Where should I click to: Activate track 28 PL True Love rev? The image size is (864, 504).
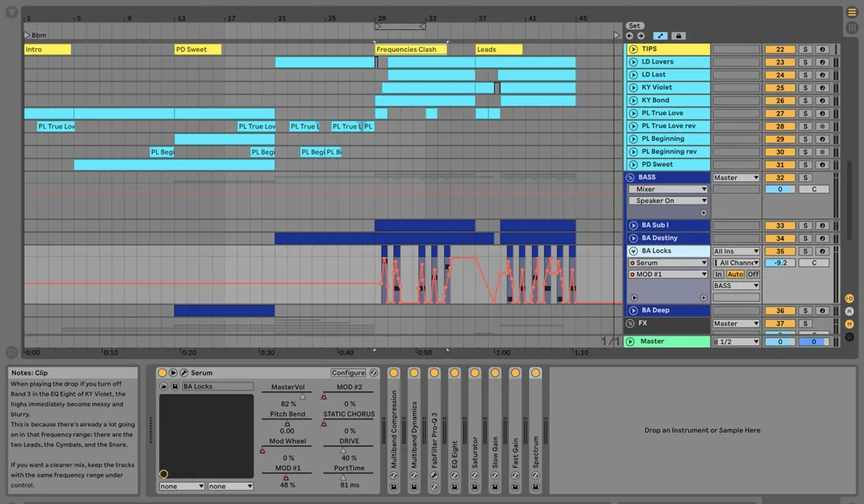pyautogui.click(x=780, y=127)
